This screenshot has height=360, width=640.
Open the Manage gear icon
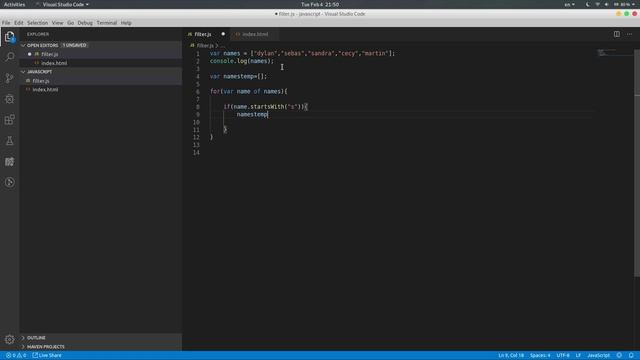click(x=9, y=339)
